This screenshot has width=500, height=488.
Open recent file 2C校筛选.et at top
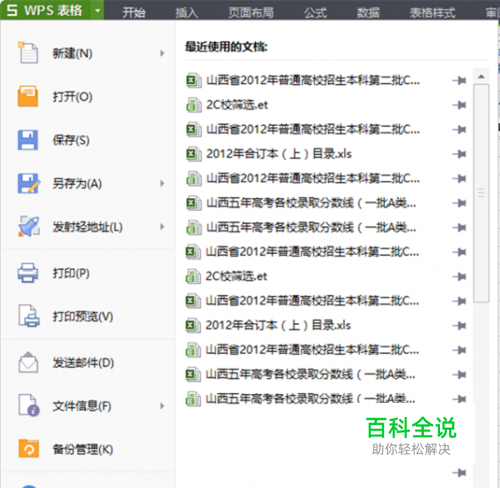(x=237, y=105)
